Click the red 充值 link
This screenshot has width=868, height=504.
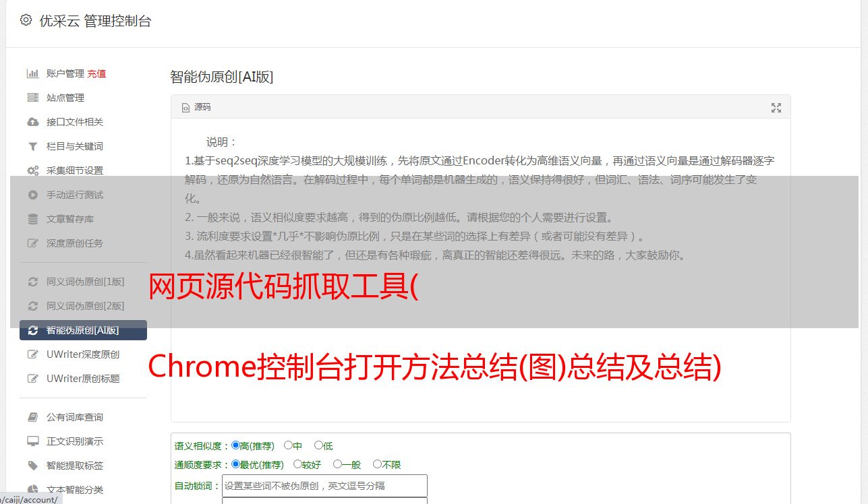[96, 73]
